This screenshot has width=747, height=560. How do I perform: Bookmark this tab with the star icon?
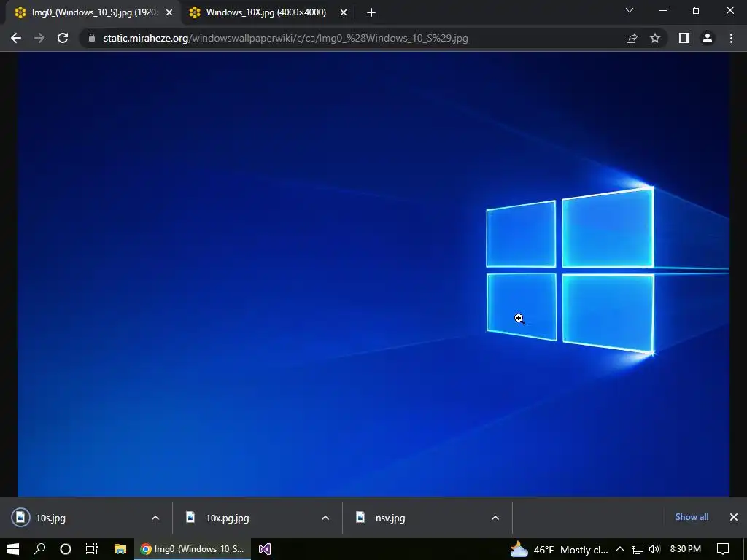pyautogui.click(x=655, y=38)
